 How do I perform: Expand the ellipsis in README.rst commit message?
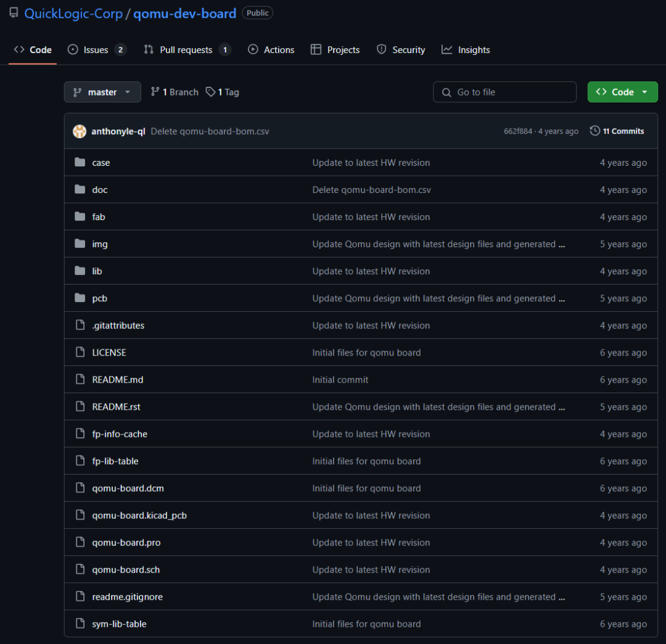pyautogui.click(x=562, y=407)
